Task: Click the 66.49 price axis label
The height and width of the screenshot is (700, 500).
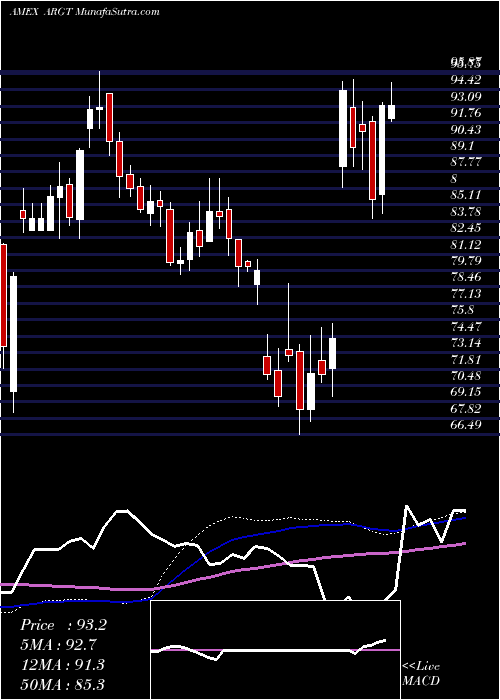Action: tap(466, 425)
